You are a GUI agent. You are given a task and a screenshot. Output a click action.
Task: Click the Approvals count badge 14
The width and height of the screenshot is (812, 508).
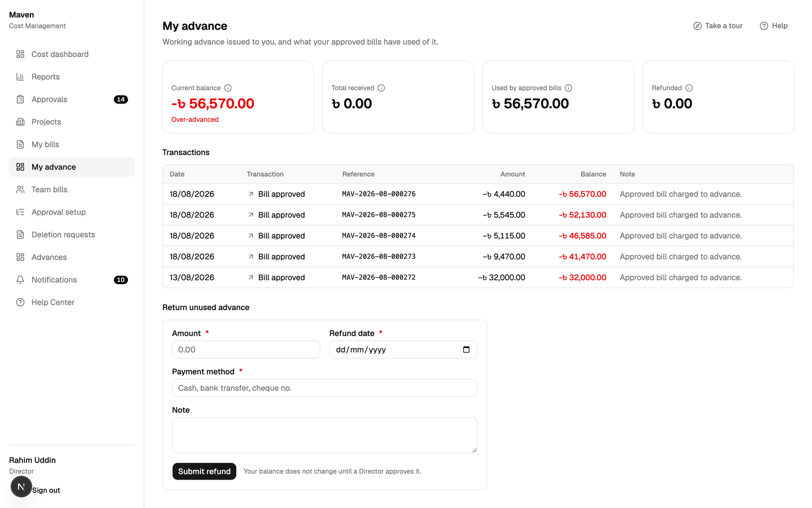click(121, 99)
